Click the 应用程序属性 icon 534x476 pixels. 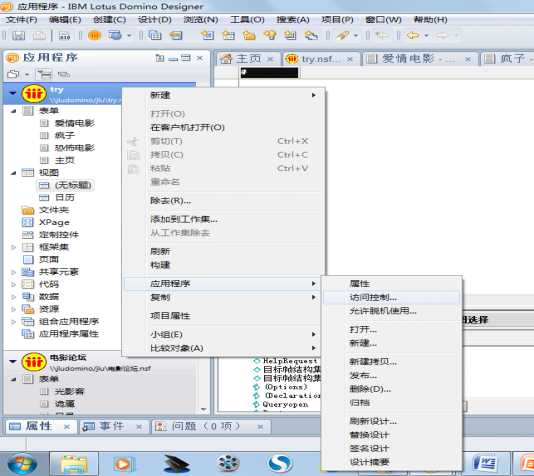point(28,334)
